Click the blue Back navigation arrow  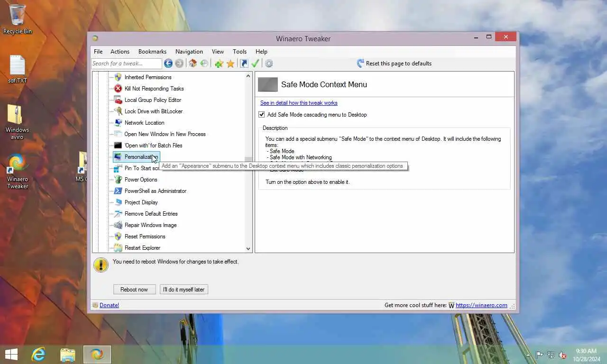tap(168, 64)
